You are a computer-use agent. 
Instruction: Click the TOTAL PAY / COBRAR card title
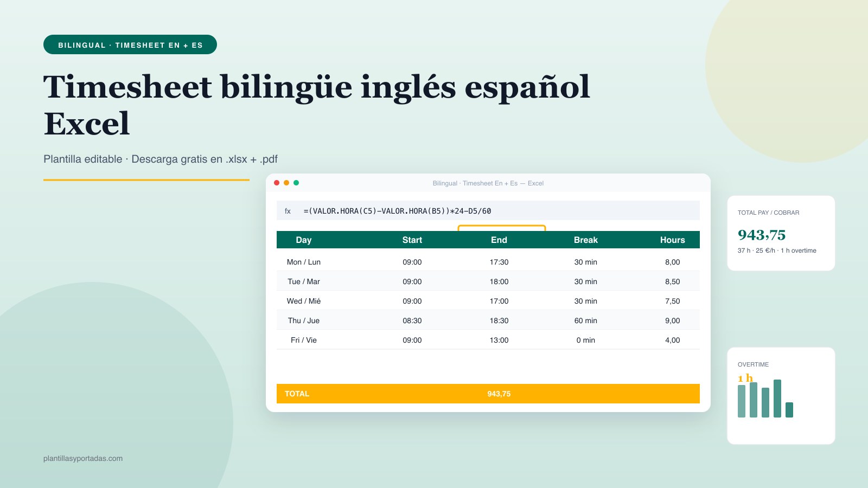pos(768,213)
